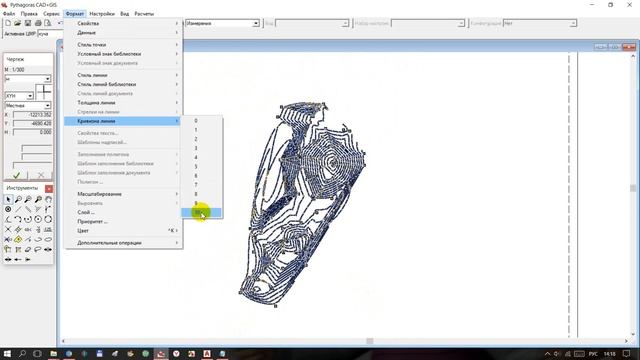Select the arc drawing tool
The image size is (640, 360).
click(x=18, y=219)
